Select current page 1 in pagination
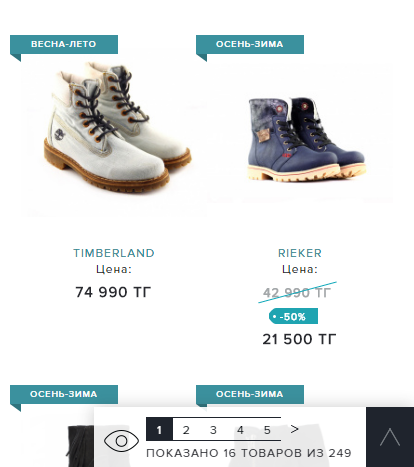Image resolution: width=414 pixels, height=467 pixels. [x=159, y=429]
